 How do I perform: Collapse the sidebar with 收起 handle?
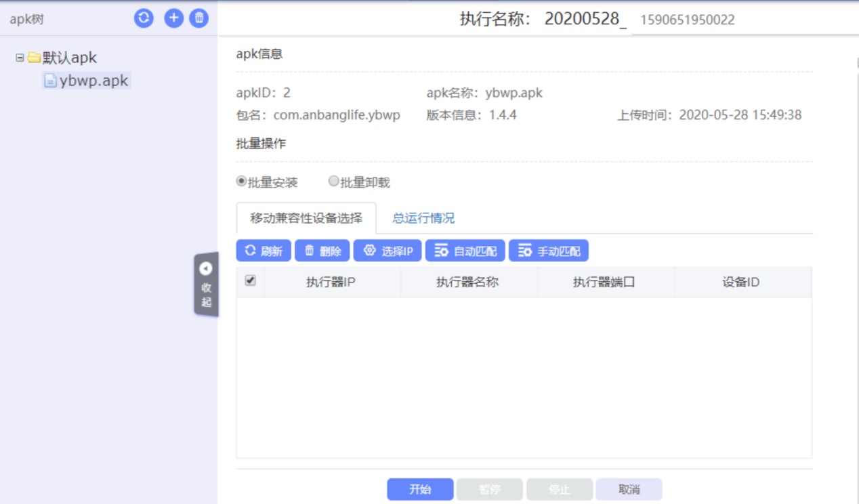[x=206, y=285]
